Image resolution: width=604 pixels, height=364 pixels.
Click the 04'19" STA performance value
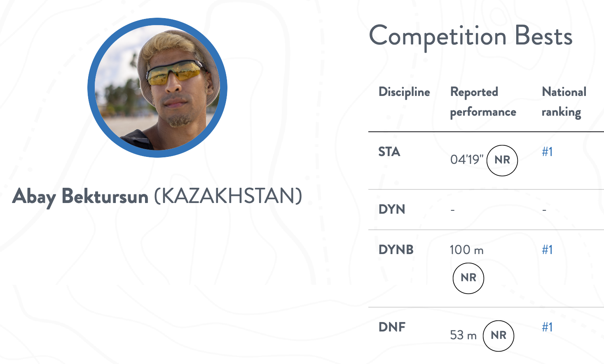click(466, 160)
